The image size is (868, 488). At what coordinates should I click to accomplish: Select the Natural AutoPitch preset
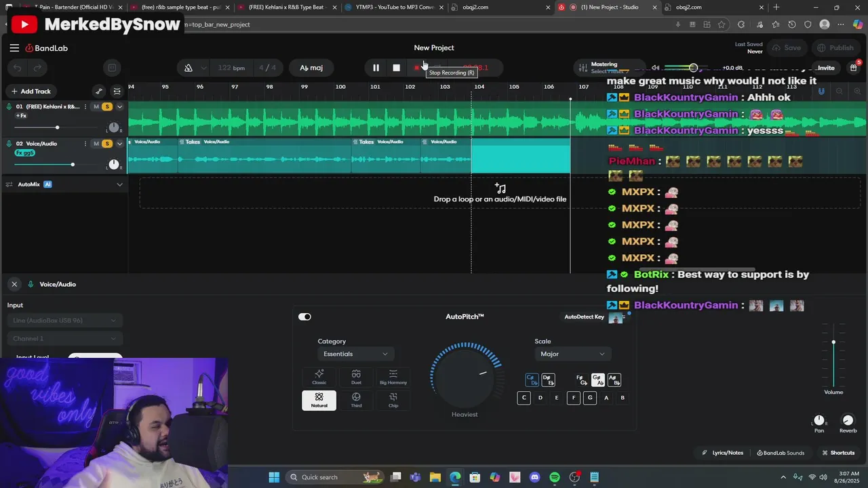tap(319, 401)
